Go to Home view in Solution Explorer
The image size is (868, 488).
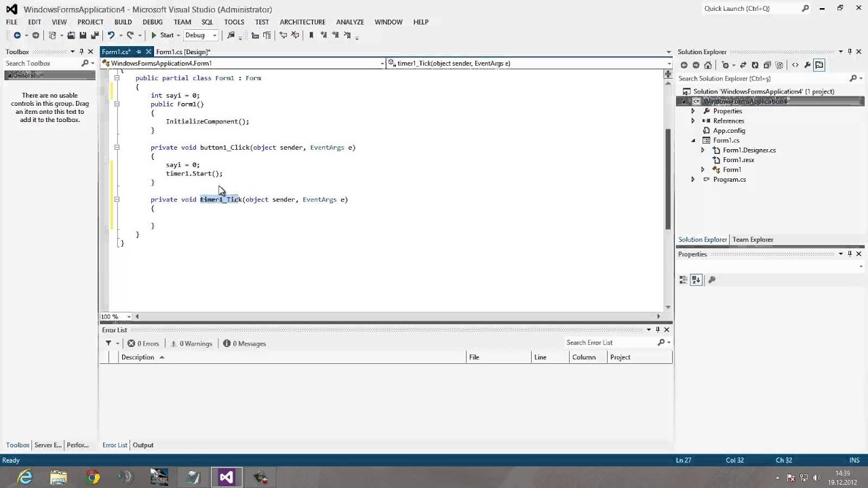click(708, 65)
